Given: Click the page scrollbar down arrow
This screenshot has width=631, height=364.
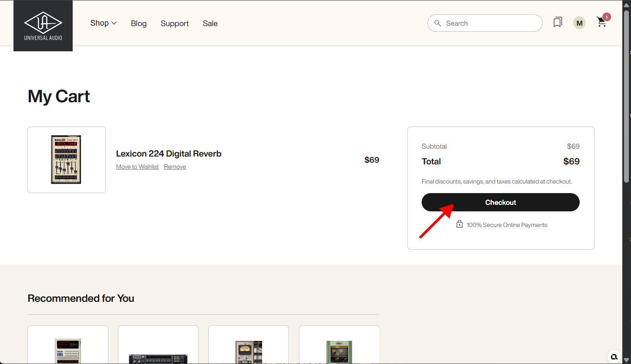Looking at the screenshot, I should tap(627, 360).
